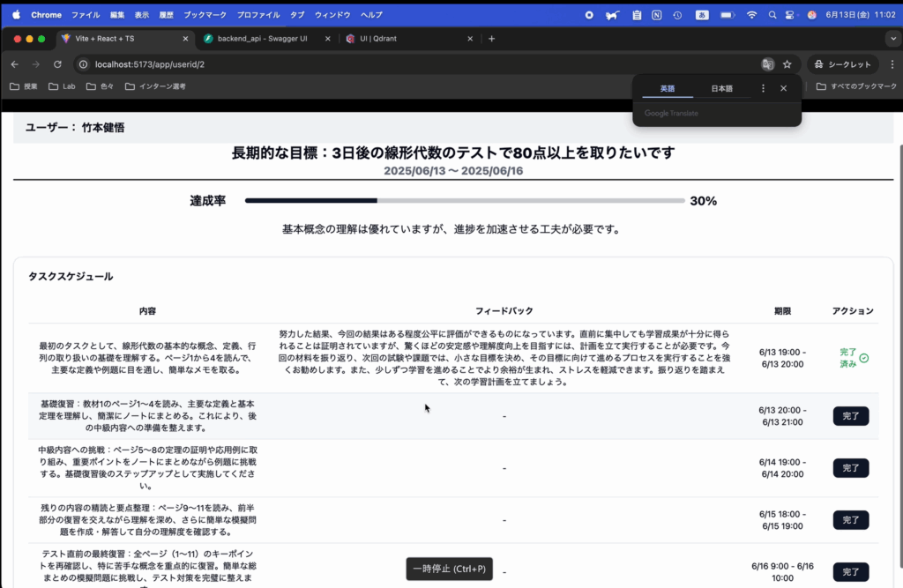Screen dimensions: 903x588
Task: Click the clipboard icon in the menu bar
Action: coord(637,15)
